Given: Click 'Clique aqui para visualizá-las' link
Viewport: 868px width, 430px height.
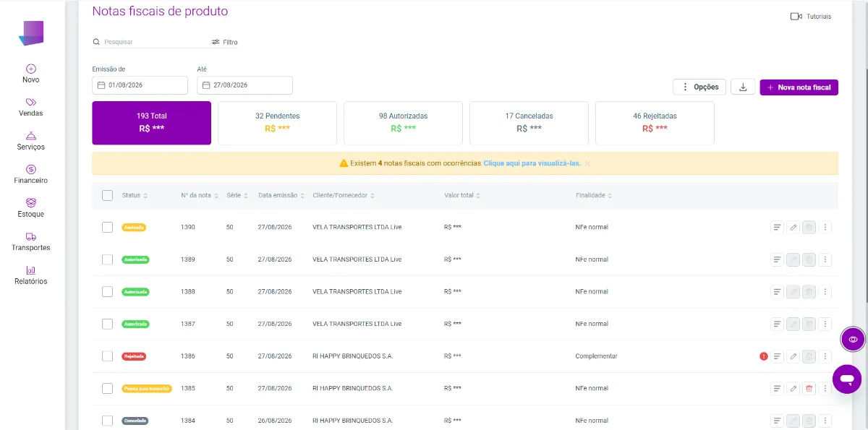Looking at the screenshot, I should click(x=532, y=163).
